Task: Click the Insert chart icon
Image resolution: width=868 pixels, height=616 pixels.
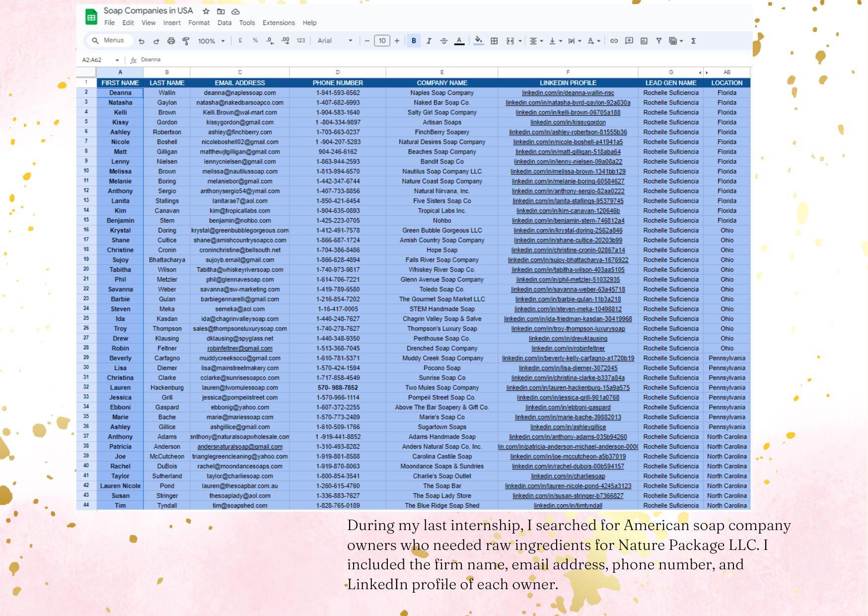Action: tap(644, 41)
